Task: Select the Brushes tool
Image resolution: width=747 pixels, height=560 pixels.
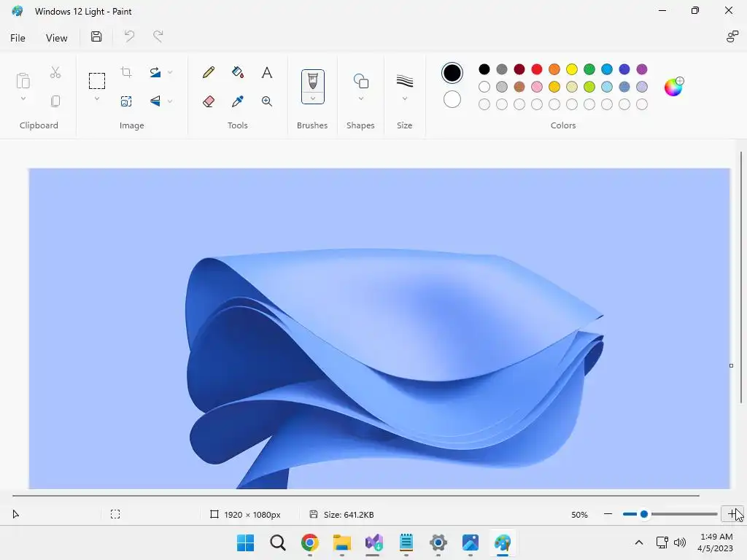Action: 312,81
